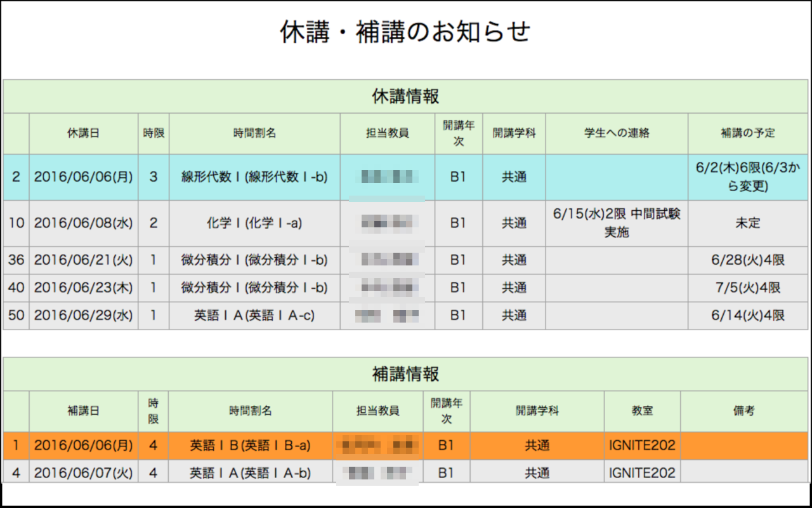Select the 未定 makeup schedule cell
Screen dimensions: 812x508
(748, 224)
